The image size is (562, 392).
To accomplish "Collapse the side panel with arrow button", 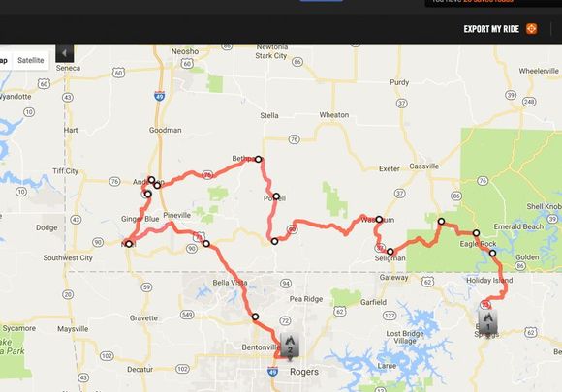I will (65, 53).
